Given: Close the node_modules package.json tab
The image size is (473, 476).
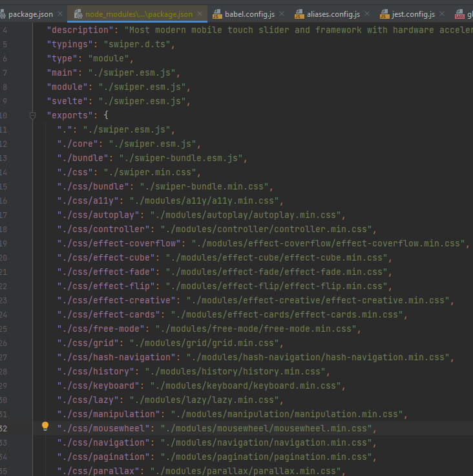Looking at the screenshot, I should (200, 14).
